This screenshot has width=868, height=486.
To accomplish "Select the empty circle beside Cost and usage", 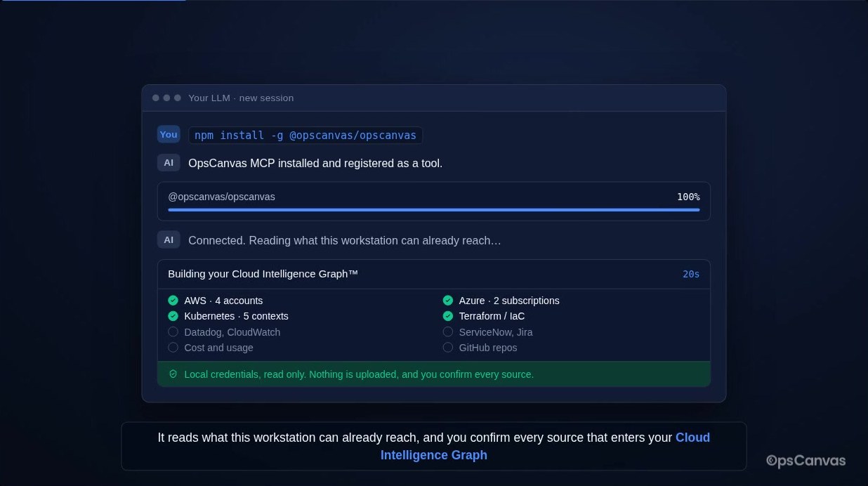I will [173, 348].
